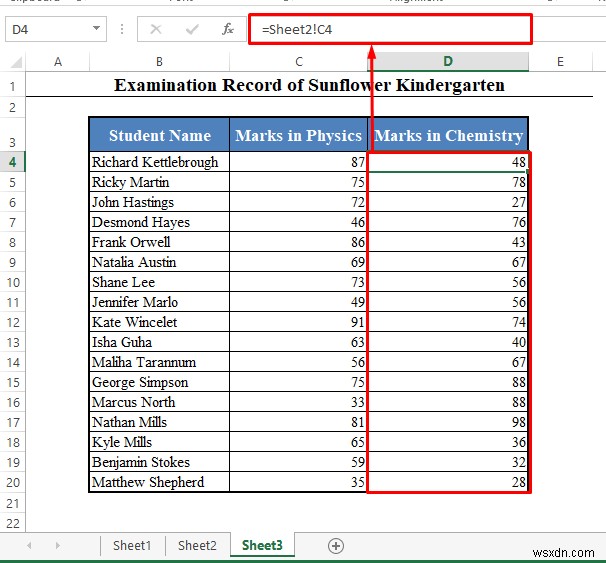Screen dimensions: 606x563
Task: Select the cell 'Nathan Mills'
Action: [x=159, y=422]
